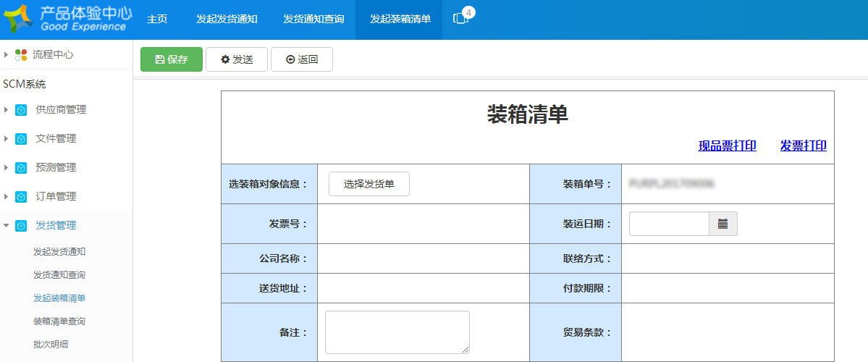The height and width of the screenshot is (362, 868).
Task: Collapse the 发货管理 arrow
Action: [6, 225]
